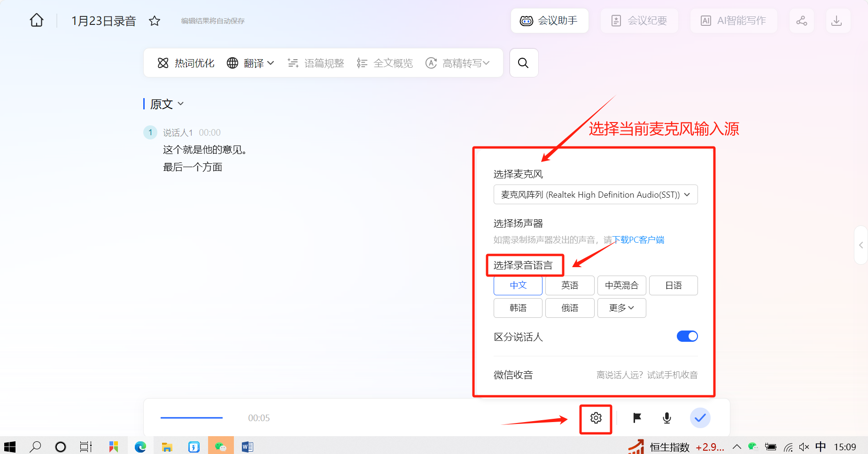Open the microphone selection dropdown

(x=595, y=194)
